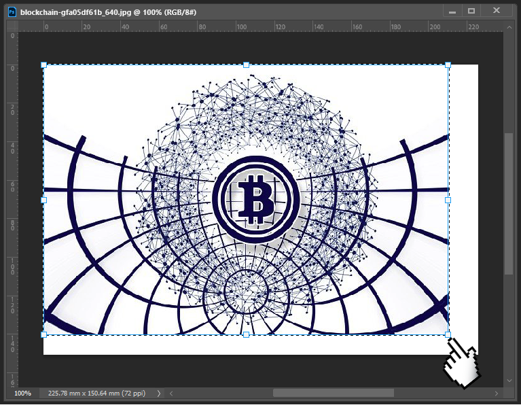The width and height of the screenshot is (521, 420).
Task: Click the top-right transform handle
Action: 448,65
